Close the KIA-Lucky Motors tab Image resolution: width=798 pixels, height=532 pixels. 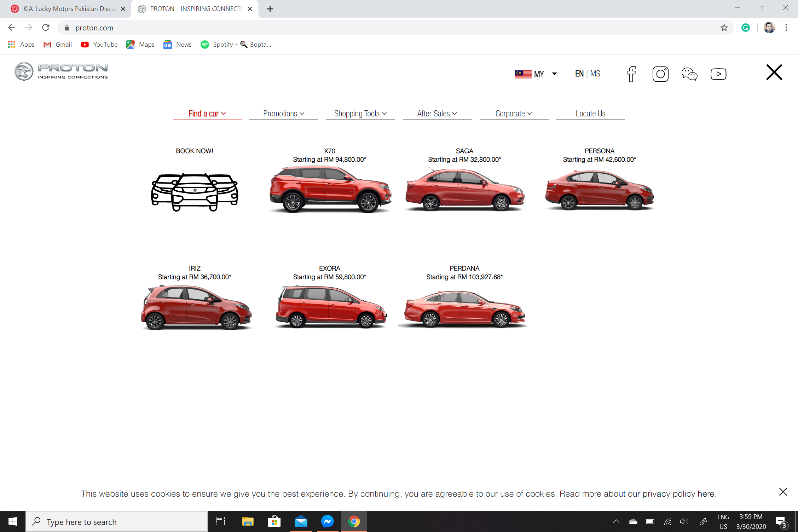point(123,9)
